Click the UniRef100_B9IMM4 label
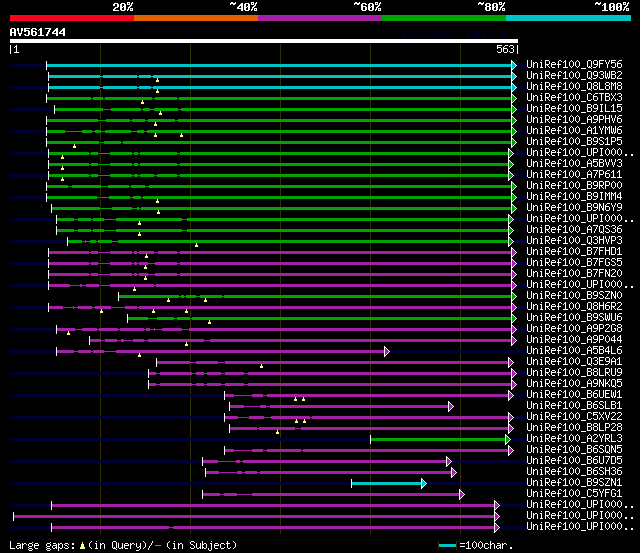 click(x=574, y=197)
